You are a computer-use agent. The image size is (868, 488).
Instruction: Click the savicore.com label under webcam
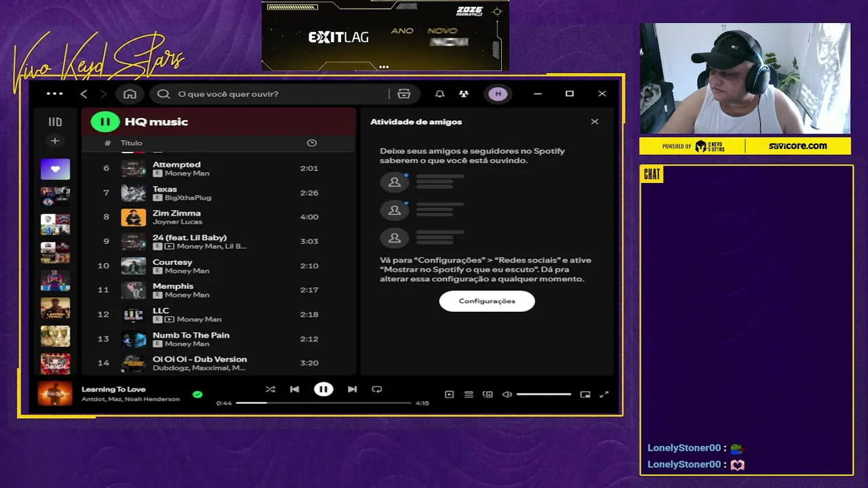tap(797, 146)
